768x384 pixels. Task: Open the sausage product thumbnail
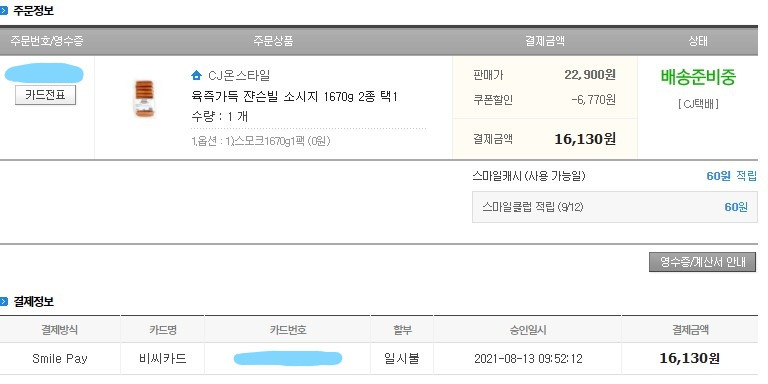(x=144, y=99)
